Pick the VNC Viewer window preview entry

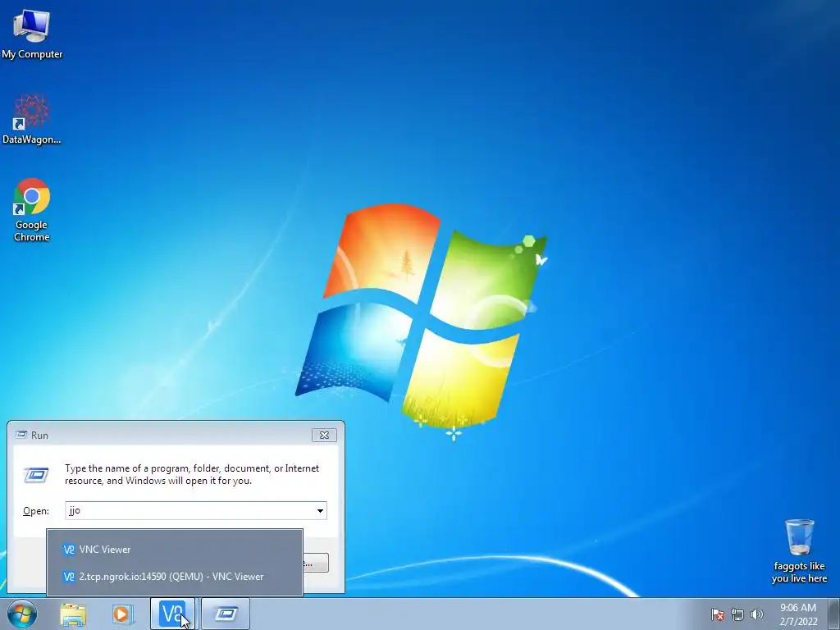(x=175, y=549)
